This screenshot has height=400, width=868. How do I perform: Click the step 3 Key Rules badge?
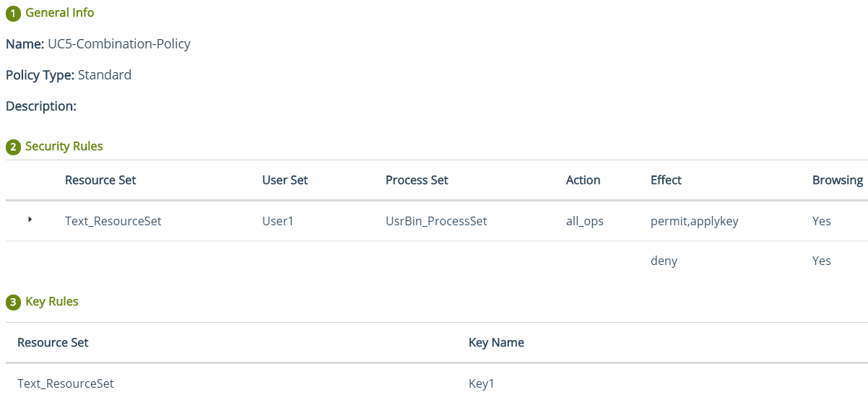13,303
